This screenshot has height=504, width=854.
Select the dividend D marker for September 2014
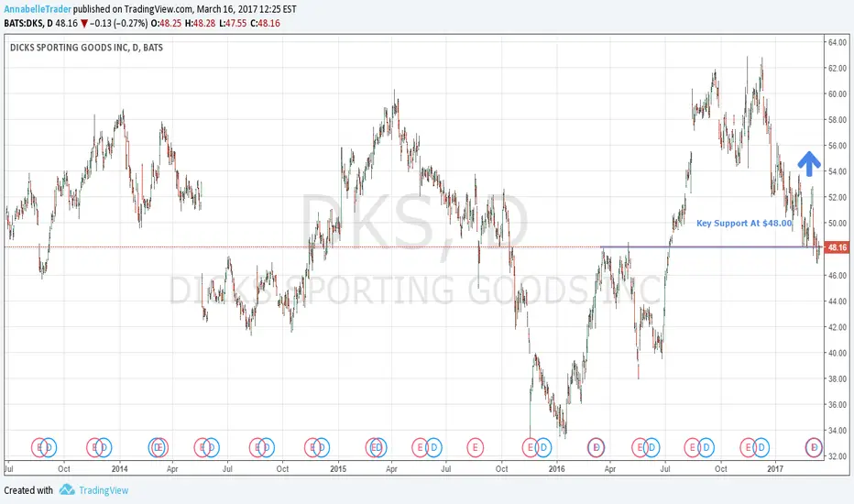[x=267, y=447]
